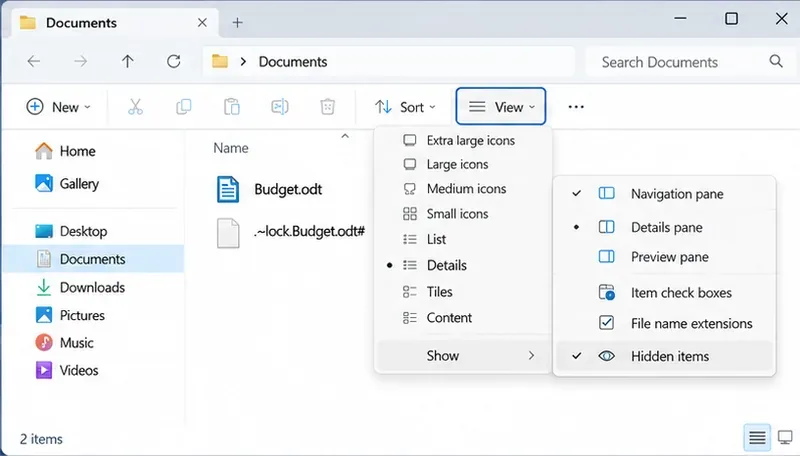This screenshot has width=800, height=456.
Task: Maximize the File Explorer window
Action: 731,18
